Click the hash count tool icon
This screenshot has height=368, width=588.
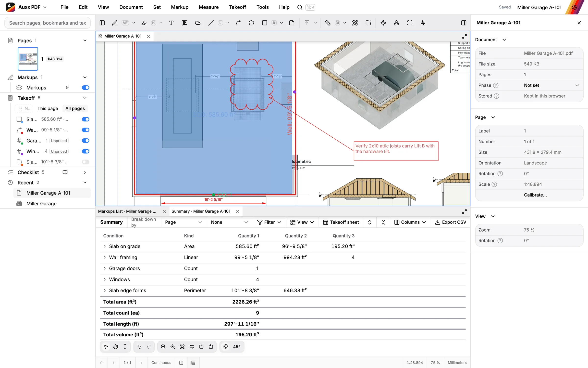(x=423, y=23)
